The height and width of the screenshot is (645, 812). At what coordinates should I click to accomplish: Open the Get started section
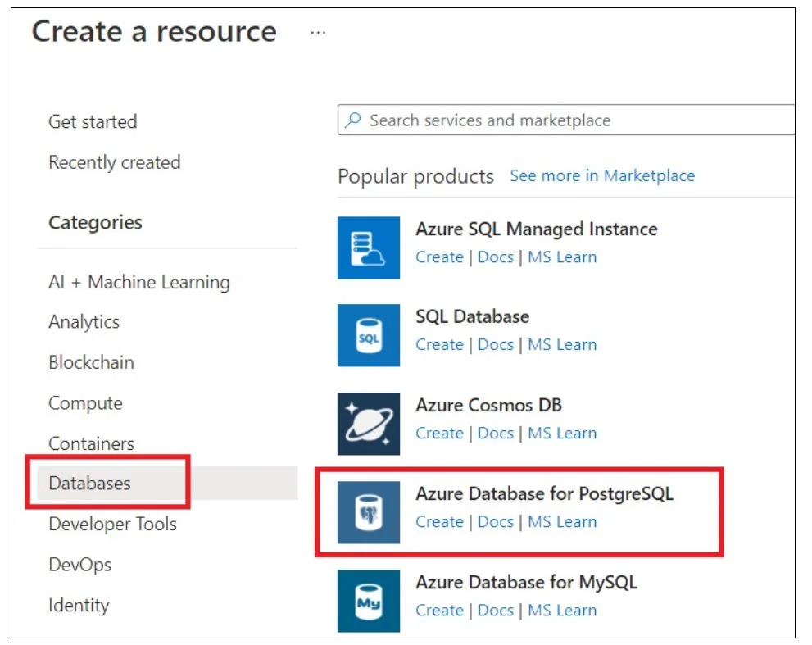tap(93, 121)
